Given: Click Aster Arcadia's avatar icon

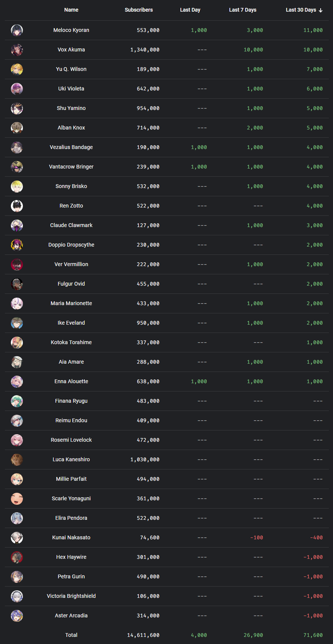Looking at the screenshot, I should tap(17, 616).
